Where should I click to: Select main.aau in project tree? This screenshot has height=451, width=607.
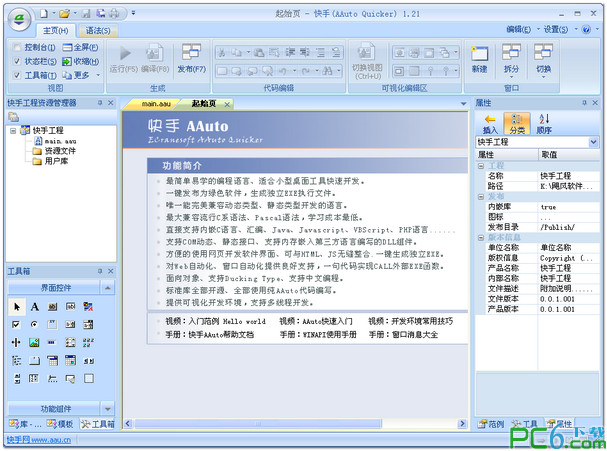(x=60, y=141)
